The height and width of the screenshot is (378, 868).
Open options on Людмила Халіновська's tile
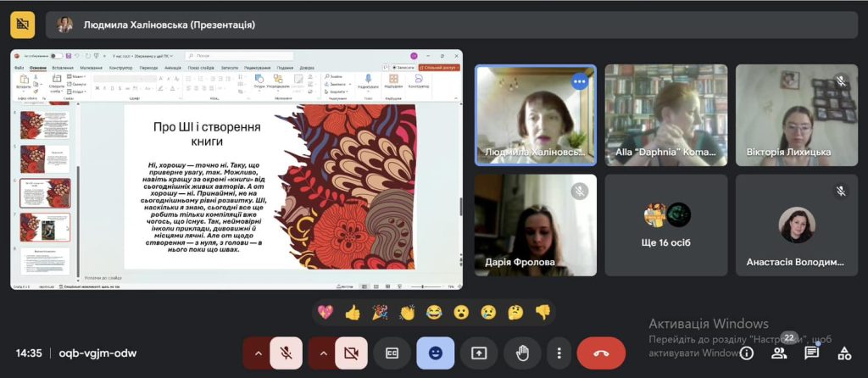[x=580, y=81]
